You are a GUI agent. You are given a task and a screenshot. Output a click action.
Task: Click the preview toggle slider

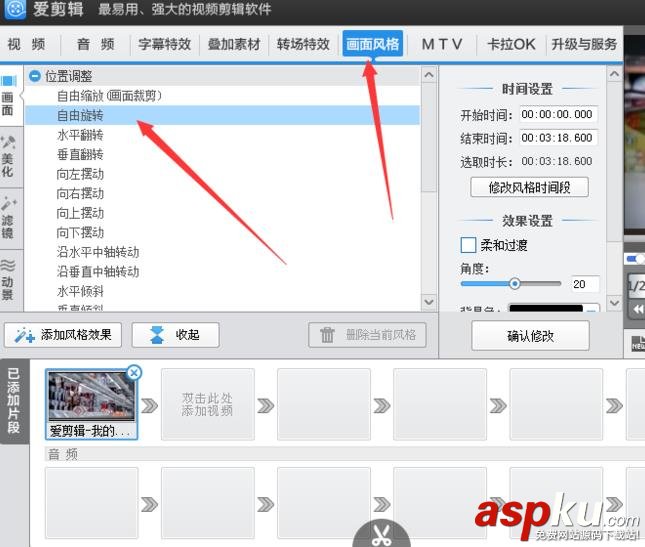[635, 259]
